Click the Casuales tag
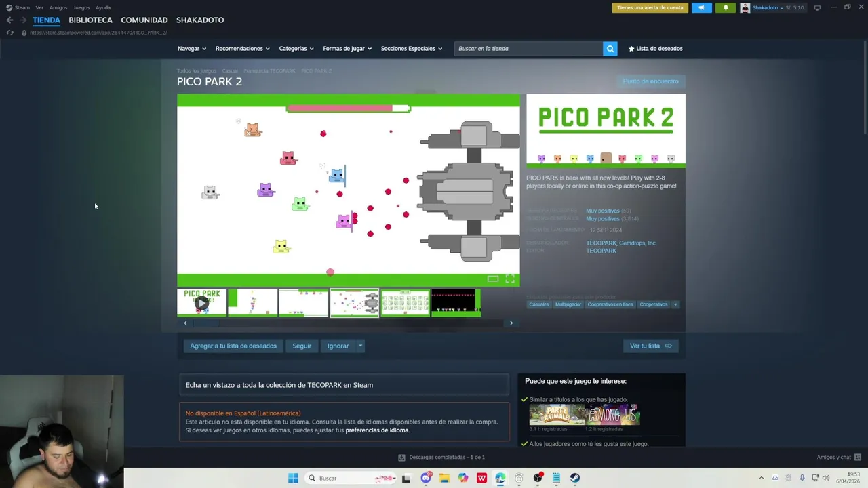Image resolution: width=868 pixels, height=488 pixels. point(539,304)
